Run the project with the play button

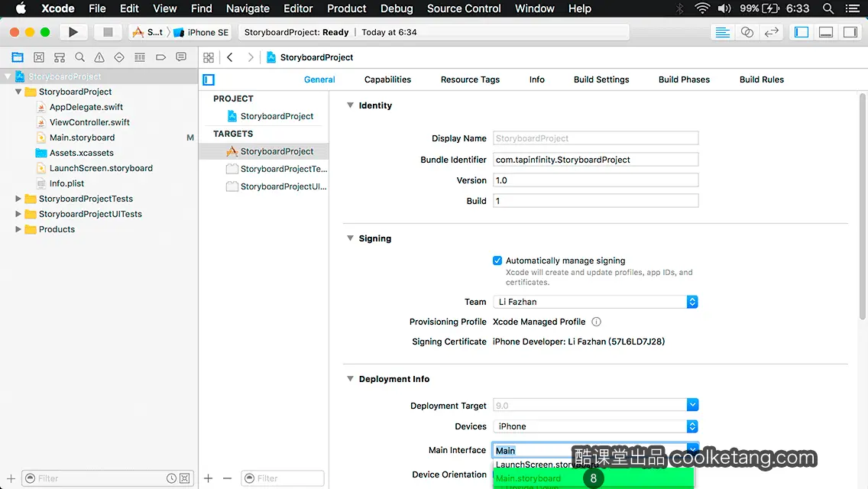(73, 32)
